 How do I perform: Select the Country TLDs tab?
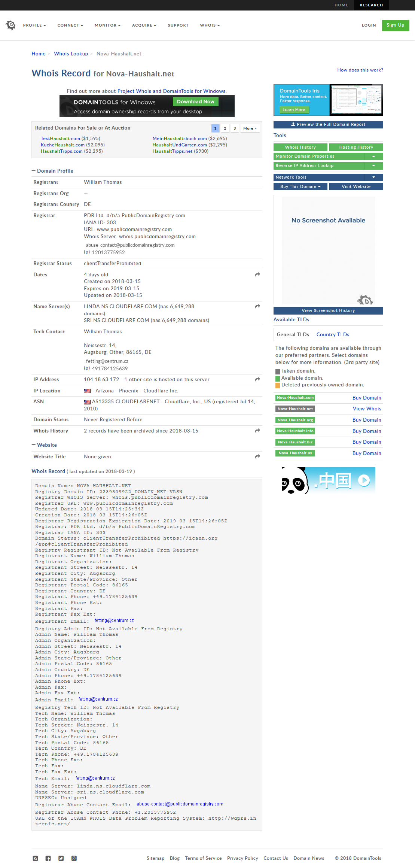[333, 334]
